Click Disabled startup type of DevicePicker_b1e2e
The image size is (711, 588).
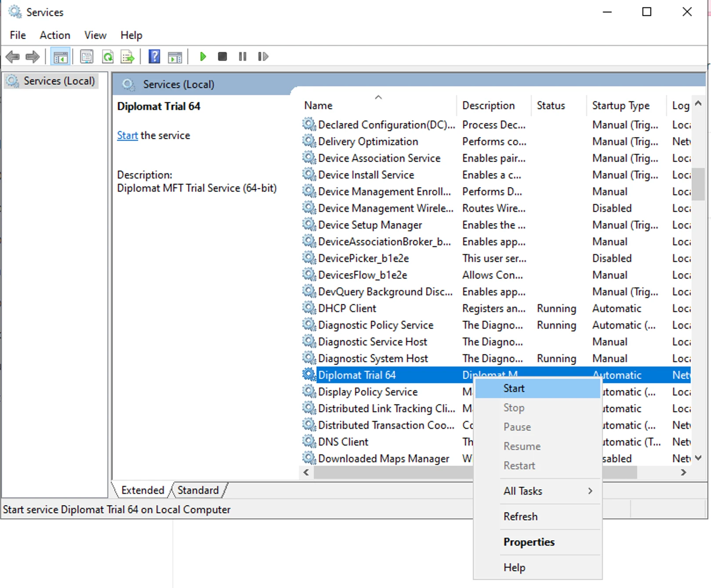tap(612, 258)
